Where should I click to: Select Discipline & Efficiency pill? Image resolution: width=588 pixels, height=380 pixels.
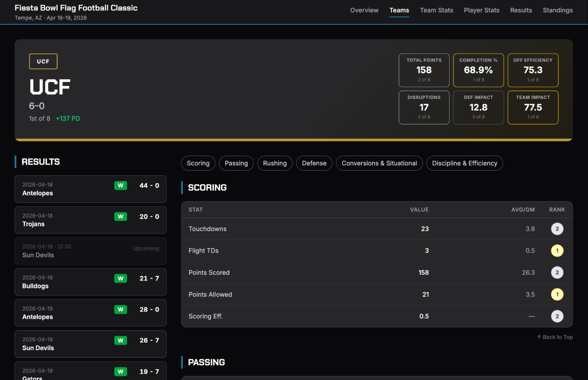(x=465, y=163)
